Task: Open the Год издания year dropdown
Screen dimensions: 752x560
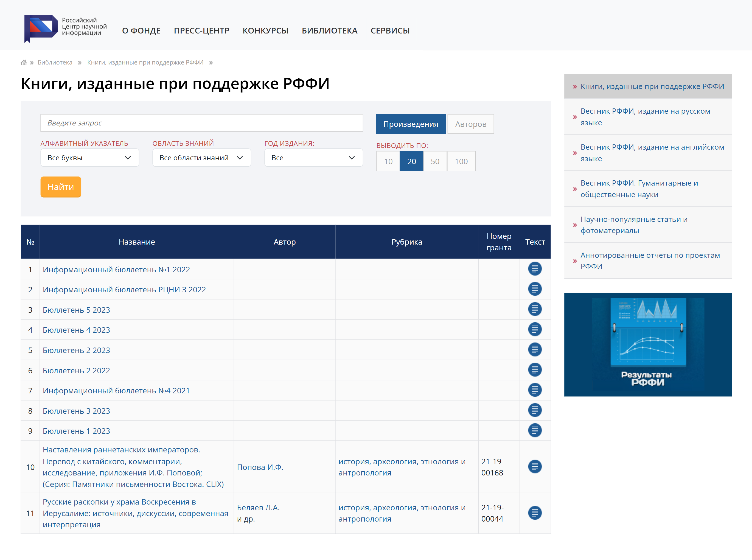Action: (313, 158)
